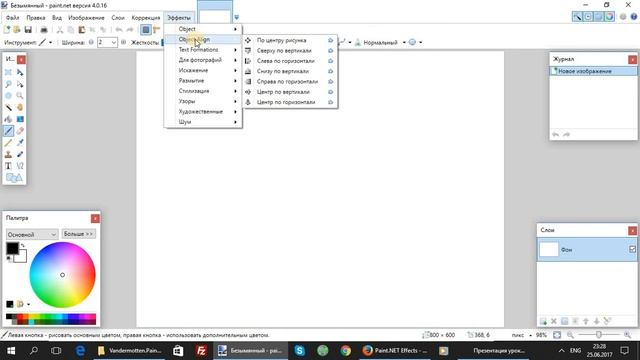Select the Clone Stamp tool
640x360 pixels.
(8, 154)
